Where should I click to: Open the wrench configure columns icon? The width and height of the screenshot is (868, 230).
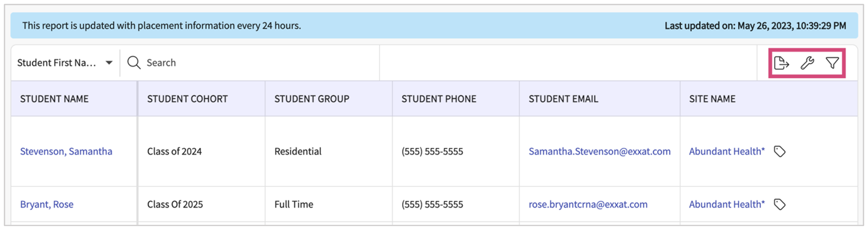pyautogui.click(x=807, y=63)
